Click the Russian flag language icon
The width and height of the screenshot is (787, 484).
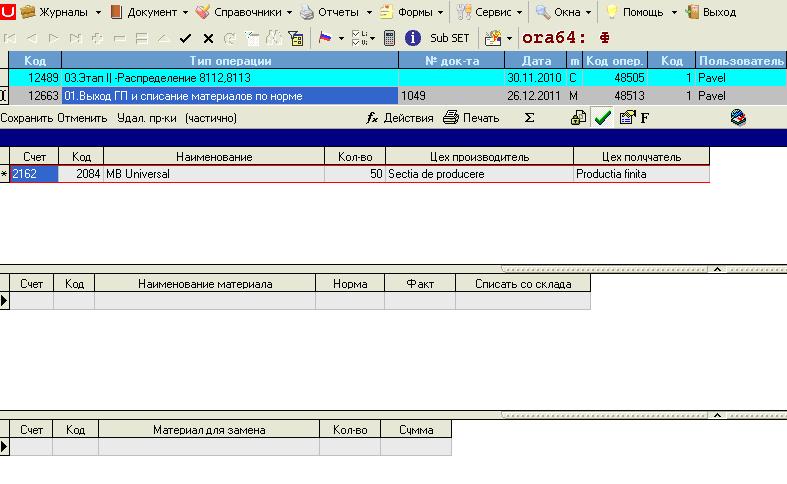(x=325, y=38)
